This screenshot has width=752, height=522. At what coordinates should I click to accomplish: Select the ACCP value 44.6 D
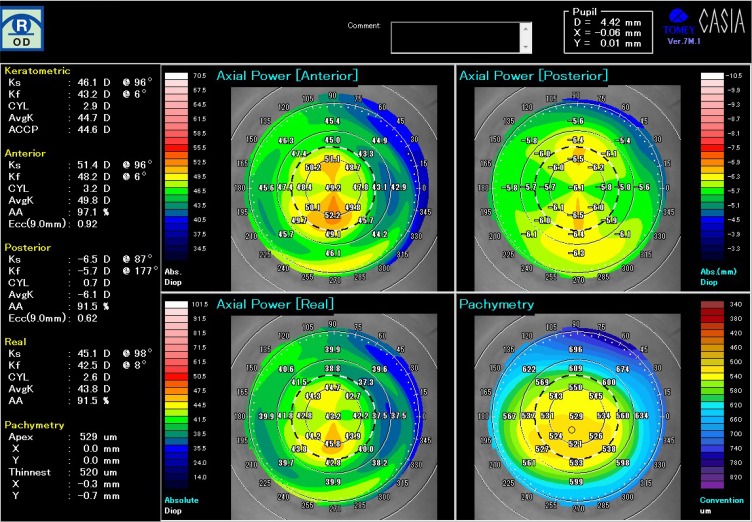[94, 130]
